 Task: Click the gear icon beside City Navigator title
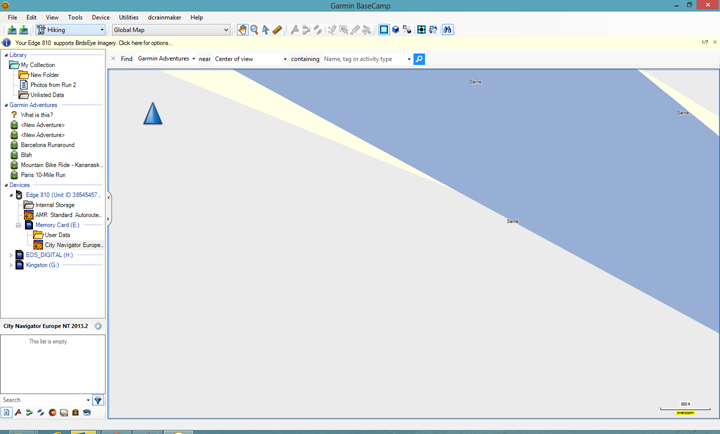98,326
